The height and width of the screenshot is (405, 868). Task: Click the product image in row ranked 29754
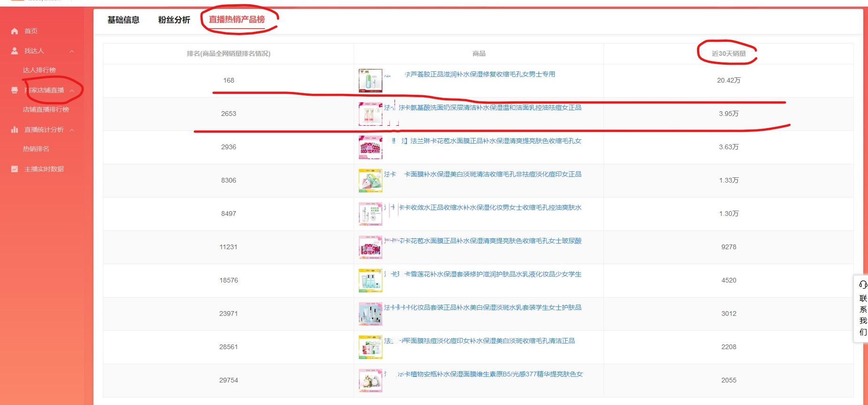(x=370, y=381)
